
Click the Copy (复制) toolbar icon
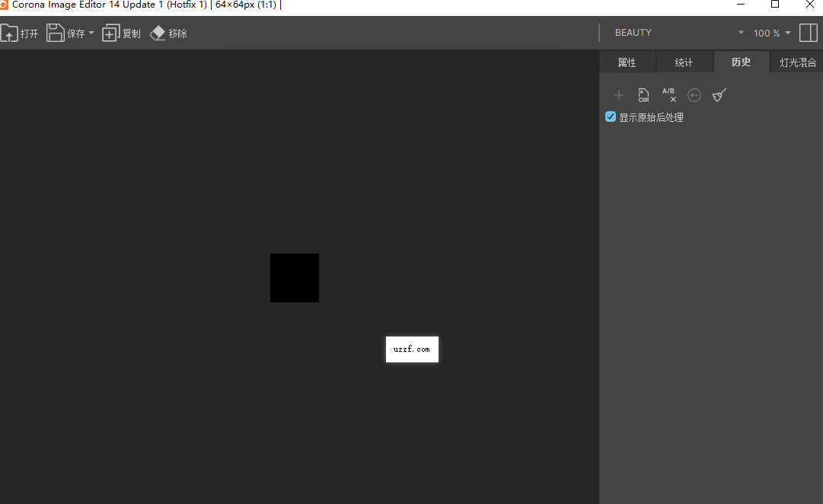pyautogui.click(x=111, y=33)
